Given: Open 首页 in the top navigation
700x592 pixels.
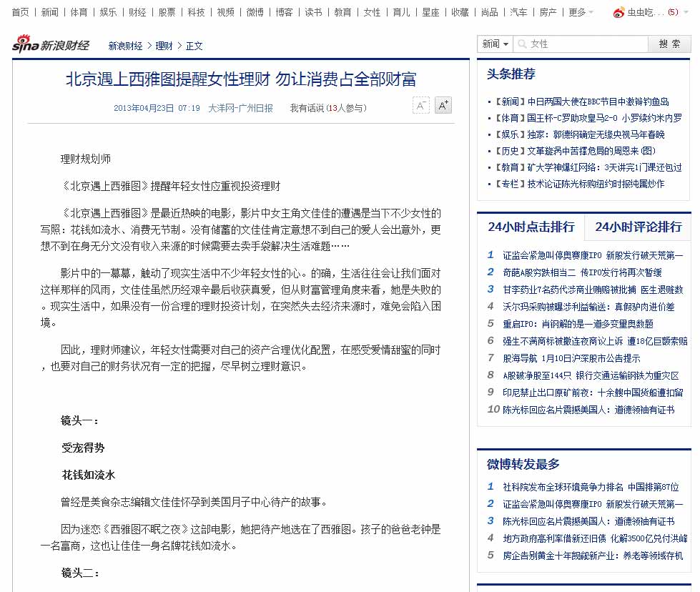Looking at the screenshot, I should pos(21,12).
